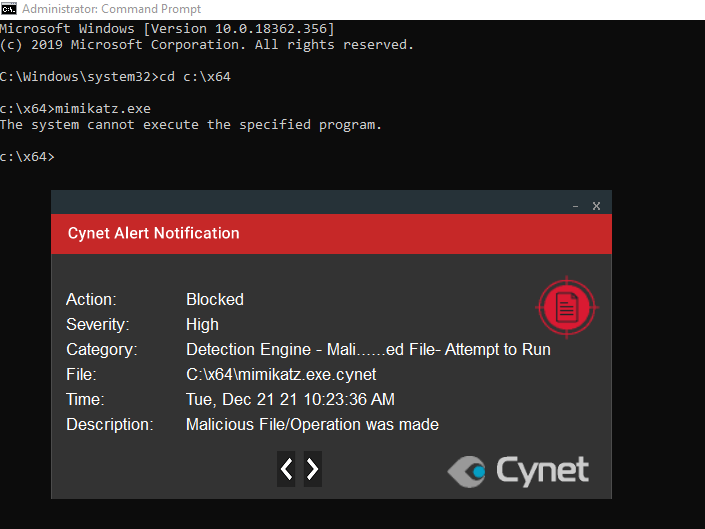Click 'Malicious File/Operation was made' description
The height and width of the screenshot is (529, 705).
[312, 424]
